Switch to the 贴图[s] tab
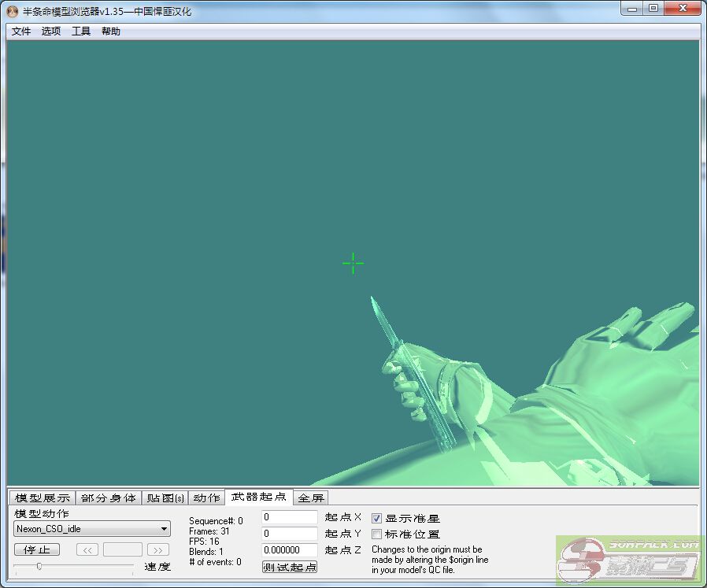 coord(165,498)
